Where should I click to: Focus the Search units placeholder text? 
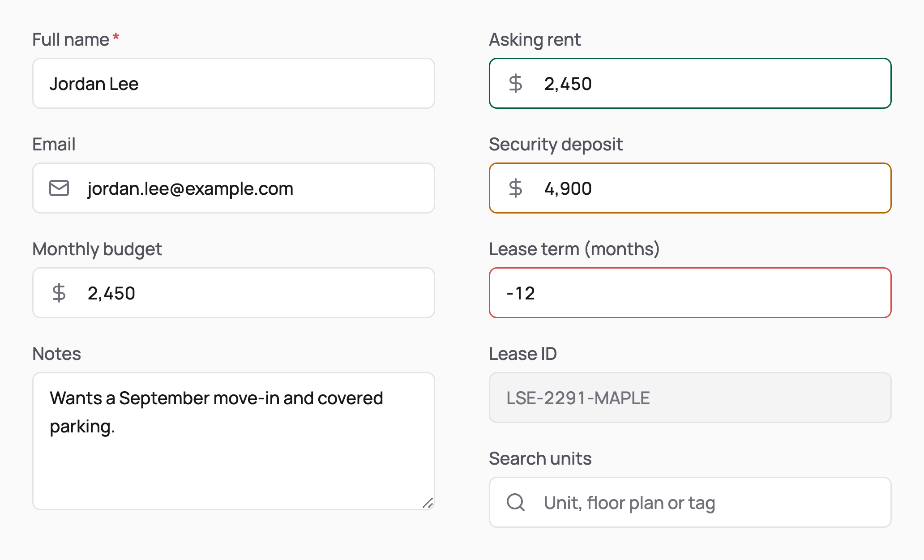point(629,503)
